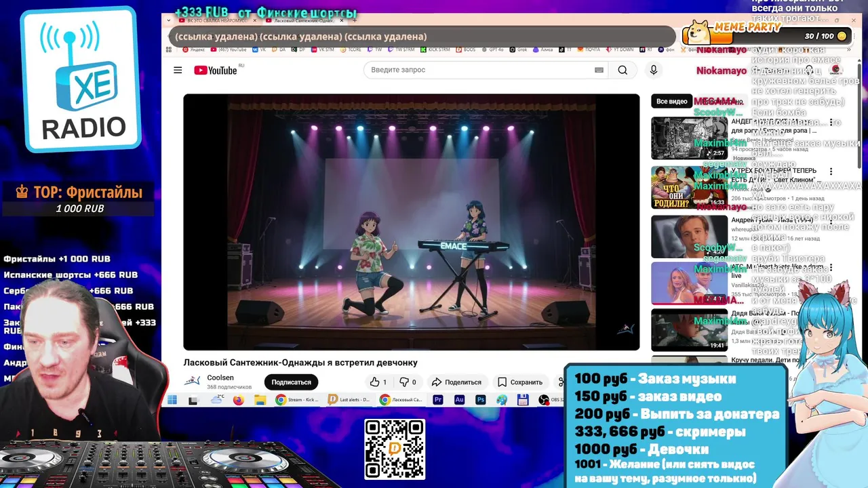Click the YouTube logo to go home
Screen dimensions: 868x488
216,70
